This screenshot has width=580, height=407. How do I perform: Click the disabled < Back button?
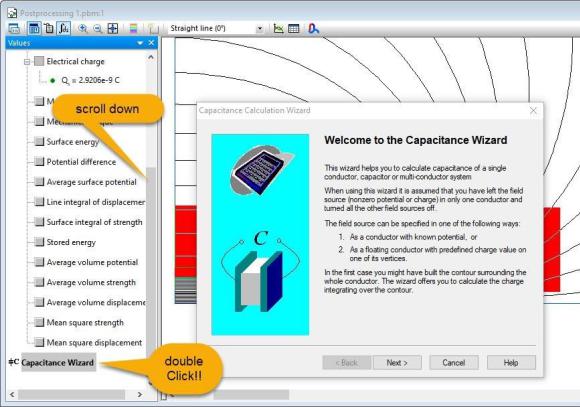coord(347,363)
